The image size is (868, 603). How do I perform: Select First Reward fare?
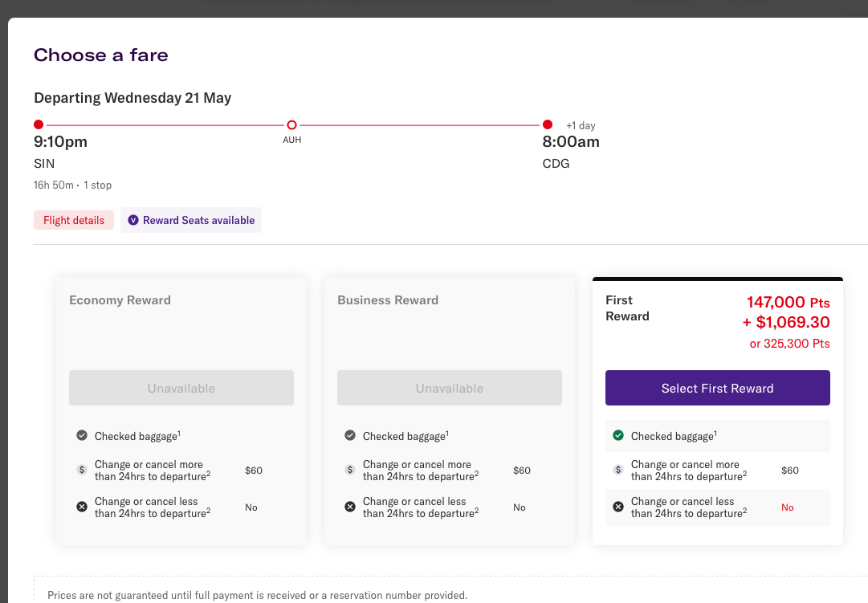click(717, 388)
